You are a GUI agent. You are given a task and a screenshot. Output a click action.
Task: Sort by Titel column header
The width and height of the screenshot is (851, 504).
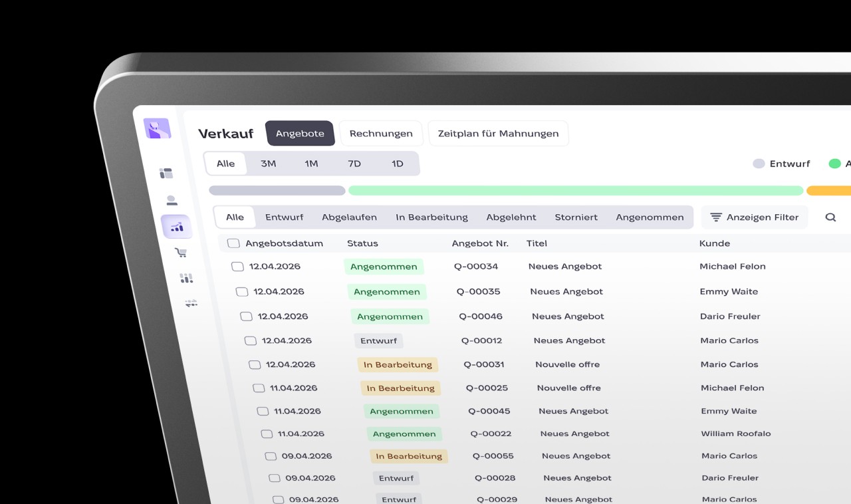click(x=537, y=243)
